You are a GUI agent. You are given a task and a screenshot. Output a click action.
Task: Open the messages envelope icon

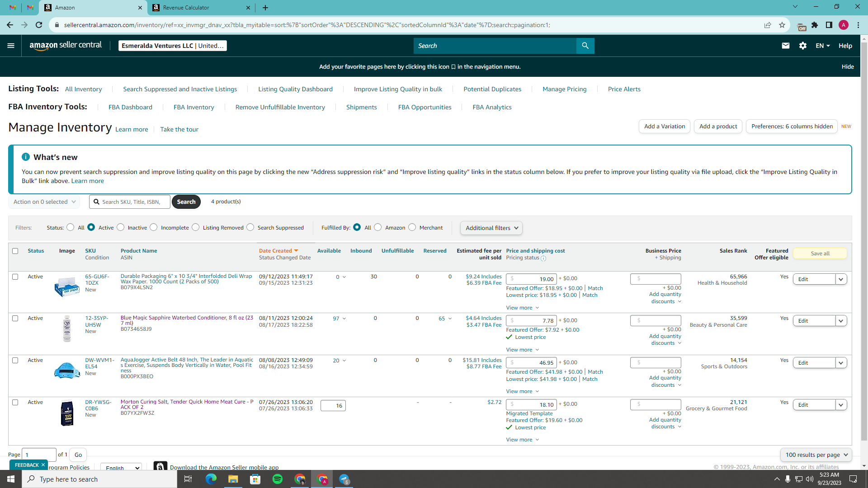[786, 46]
